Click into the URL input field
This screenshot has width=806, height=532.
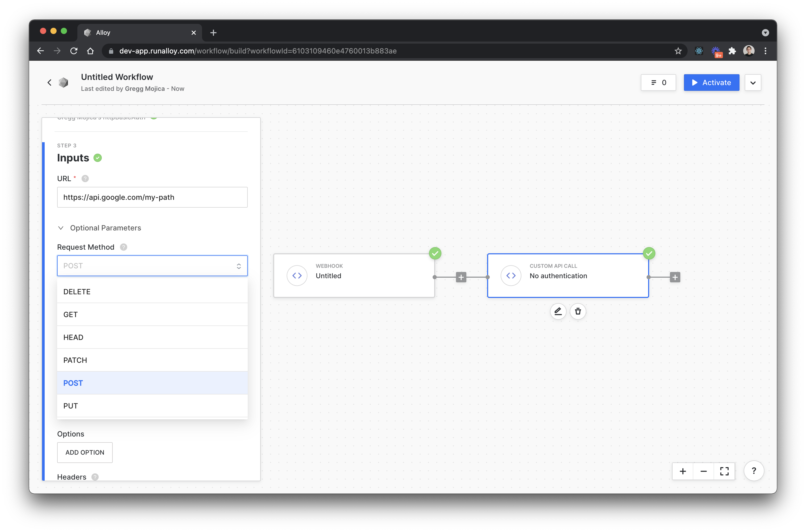click(x=152, y=197)
